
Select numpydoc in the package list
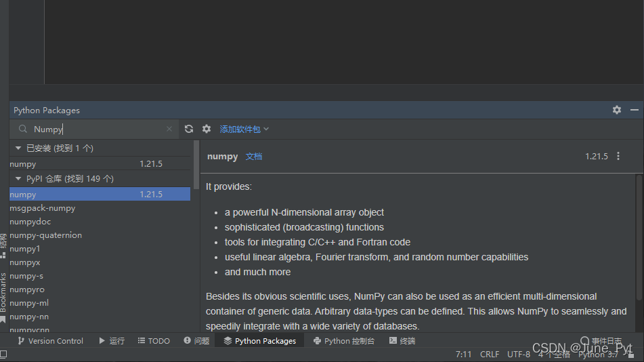point(100,222)
